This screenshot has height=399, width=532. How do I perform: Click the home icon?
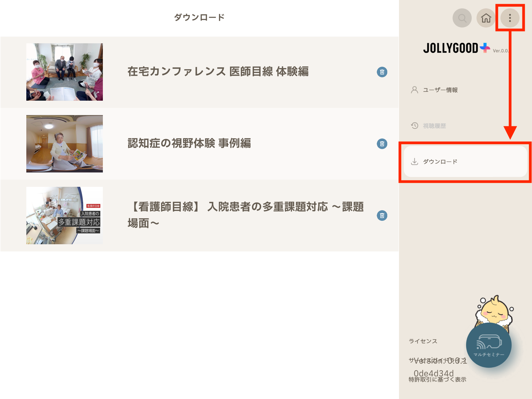(486, 17)
